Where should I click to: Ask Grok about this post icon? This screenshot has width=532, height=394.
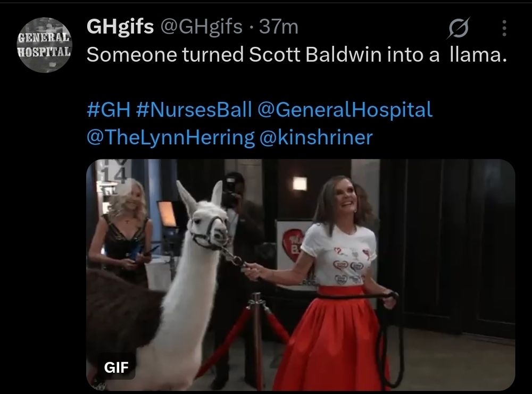pos(459,28)
